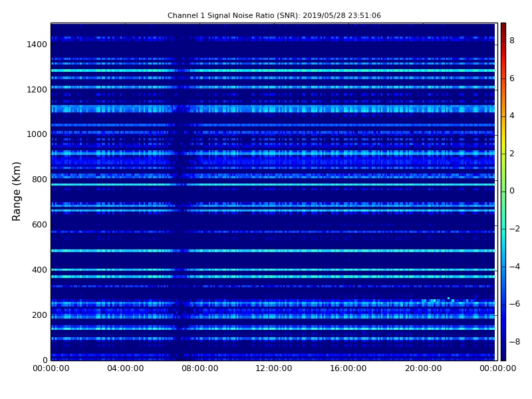Screen dimensions: 532x399
Task: Click the colorbar label 6
Action: pyautogui.click(x=512, y=78)
